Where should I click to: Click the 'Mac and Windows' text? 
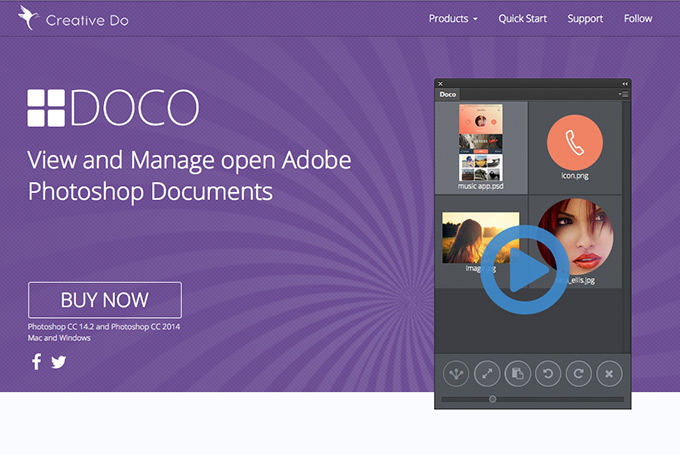tap(59, 338)
